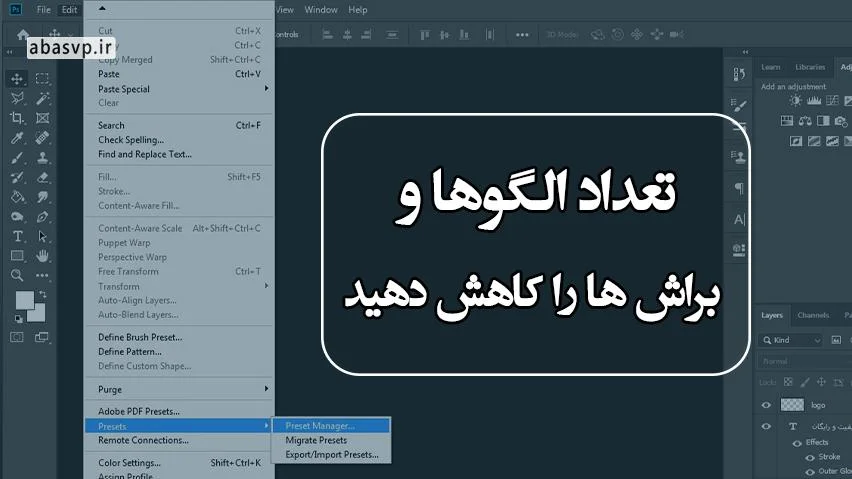The width and height of the screenshot is (852, 479).
Task: Reset default foreground and background colors
Action: pyautogui.click(x=18, y=319)
